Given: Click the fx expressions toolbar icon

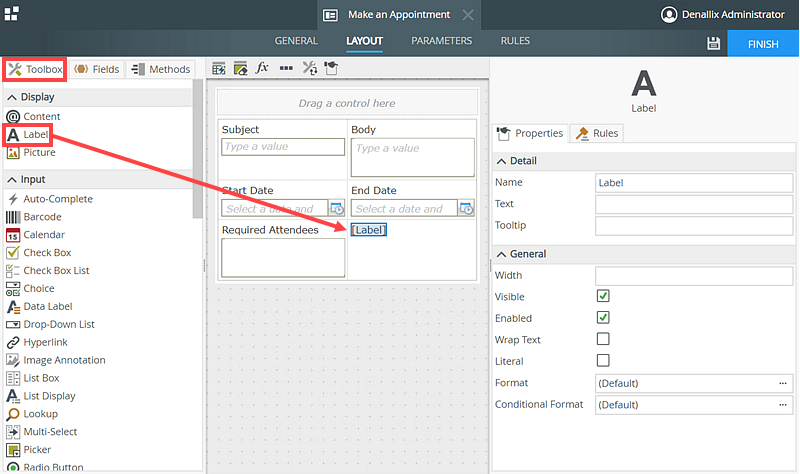Looking at the screenshot, I should tap(263, 68).
